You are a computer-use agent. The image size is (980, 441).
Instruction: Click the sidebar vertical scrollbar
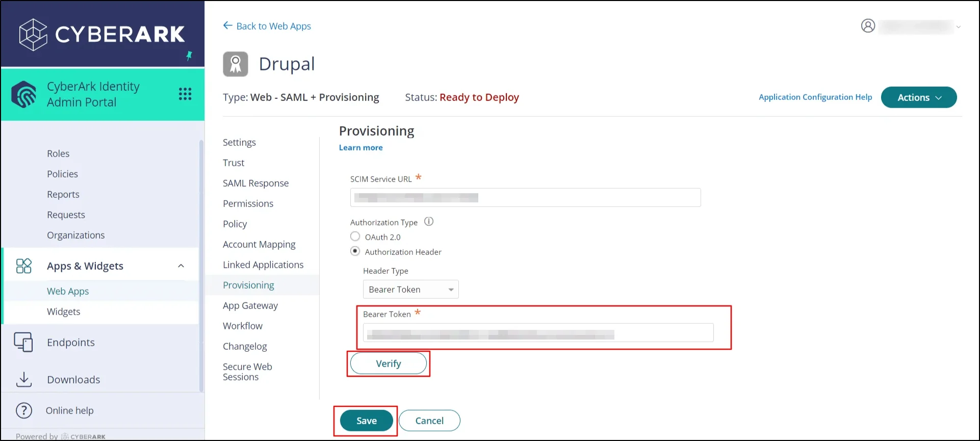pos(201,265)
